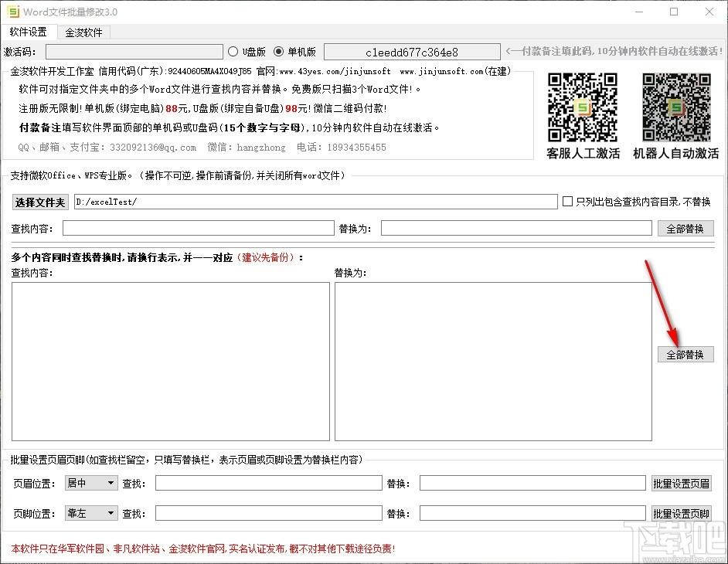The image size is (728, 564).
Task: Click the red disclaimer text at the bottom
Action: pos(203,549)
